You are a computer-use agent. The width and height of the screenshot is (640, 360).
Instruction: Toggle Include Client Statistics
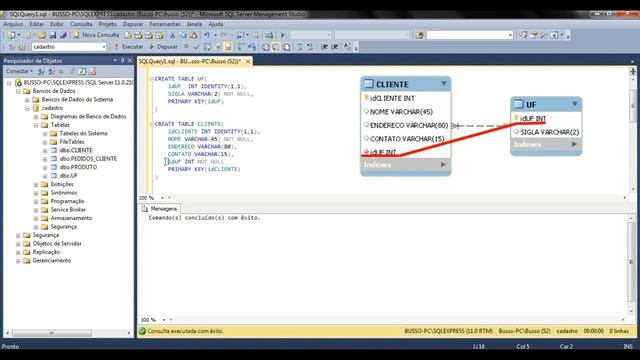[x=251, y=47]
